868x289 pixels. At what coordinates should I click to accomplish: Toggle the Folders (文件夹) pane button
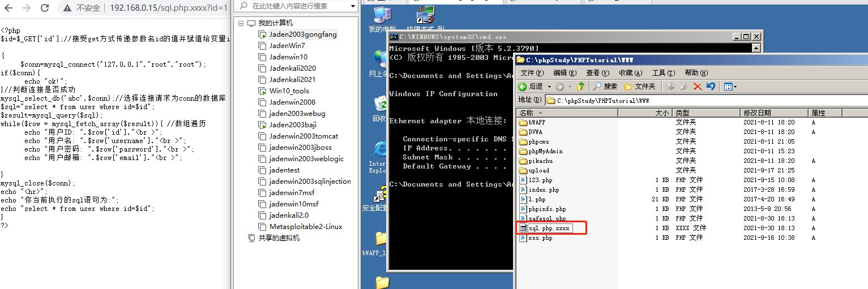click(639, 87)
